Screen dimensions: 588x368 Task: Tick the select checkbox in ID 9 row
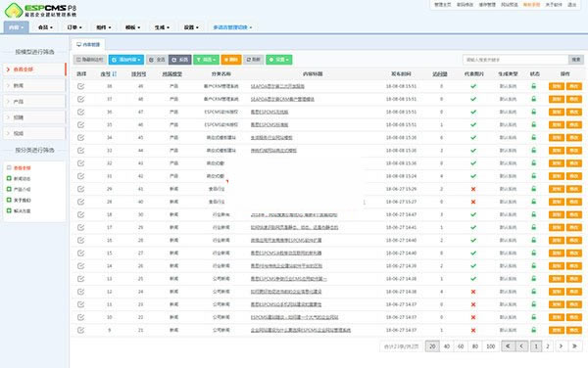click(81, 330)
